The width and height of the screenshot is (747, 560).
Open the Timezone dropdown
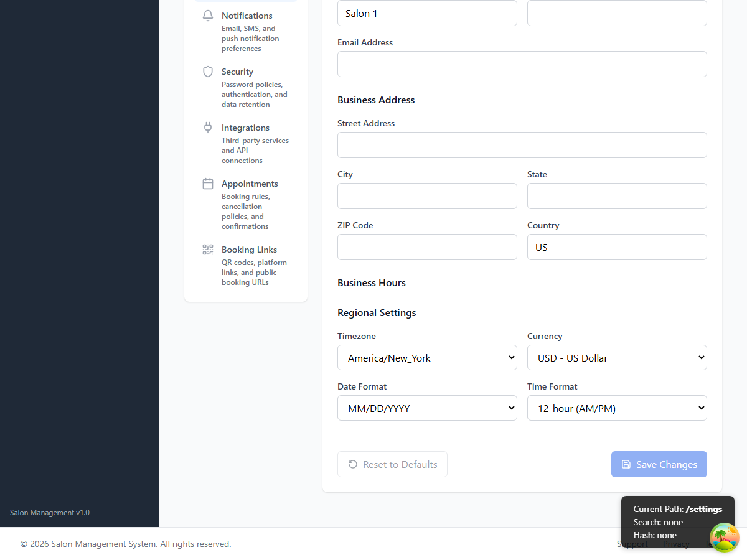(x=427, y=357)
